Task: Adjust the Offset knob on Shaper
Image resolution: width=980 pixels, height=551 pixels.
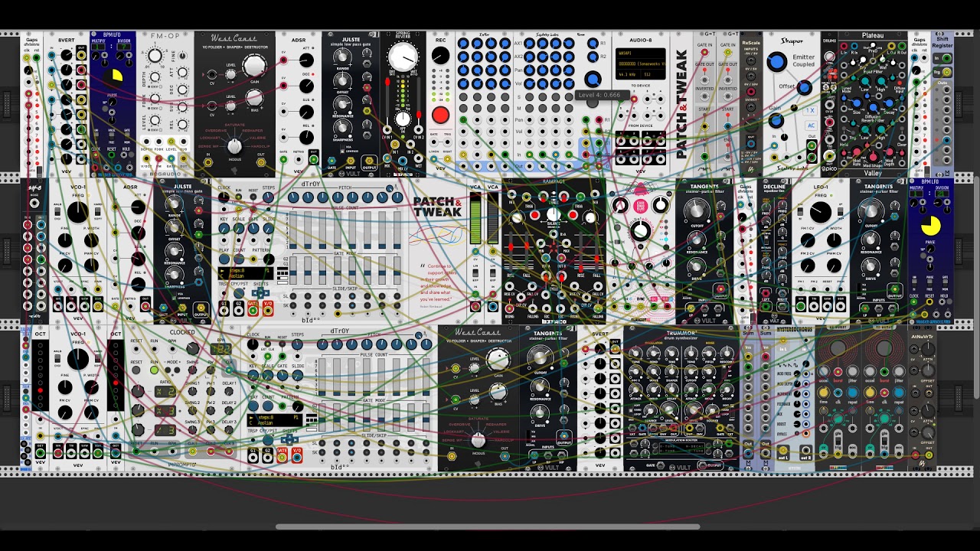Action: point(804,87)
